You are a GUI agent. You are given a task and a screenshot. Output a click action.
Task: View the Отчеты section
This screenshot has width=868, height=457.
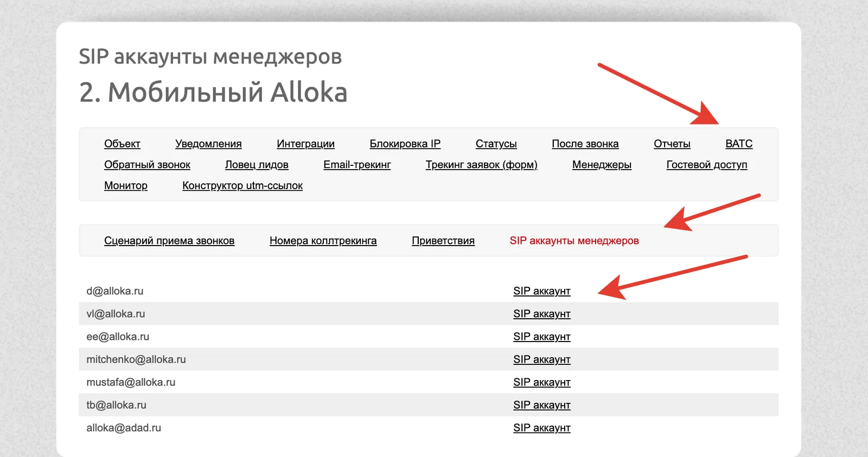tap(672, 144)
